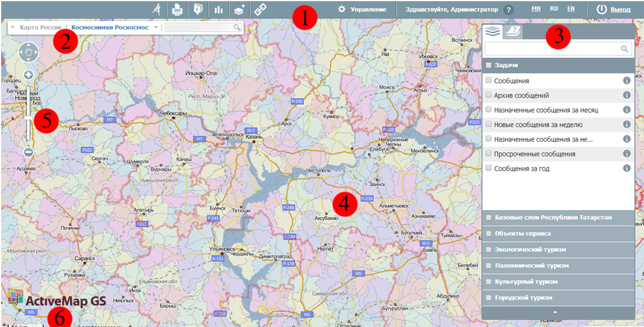Expand the Городской туризм group
The height and width of the screenshot is (327, 644).
point(558,297)
